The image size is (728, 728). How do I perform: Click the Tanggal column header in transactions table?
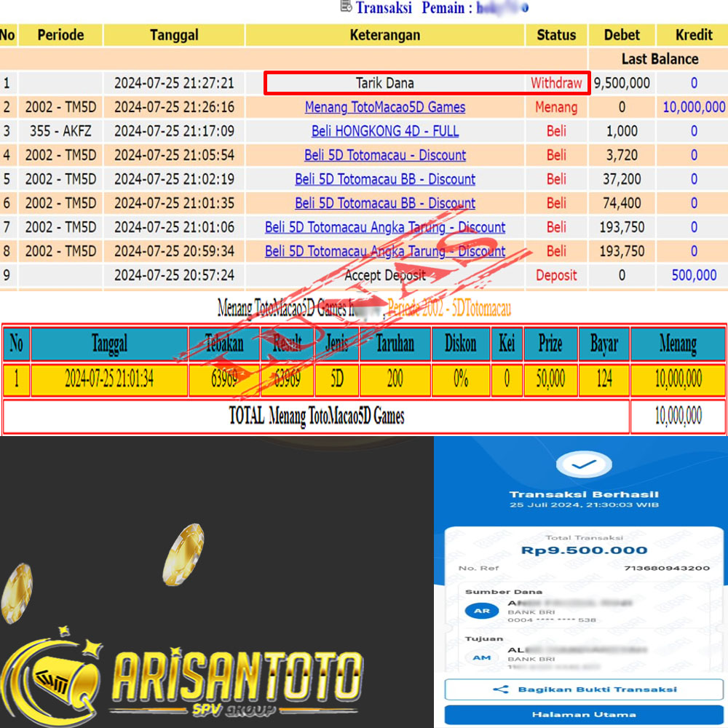pyautogui.click(x=174, y=35)
